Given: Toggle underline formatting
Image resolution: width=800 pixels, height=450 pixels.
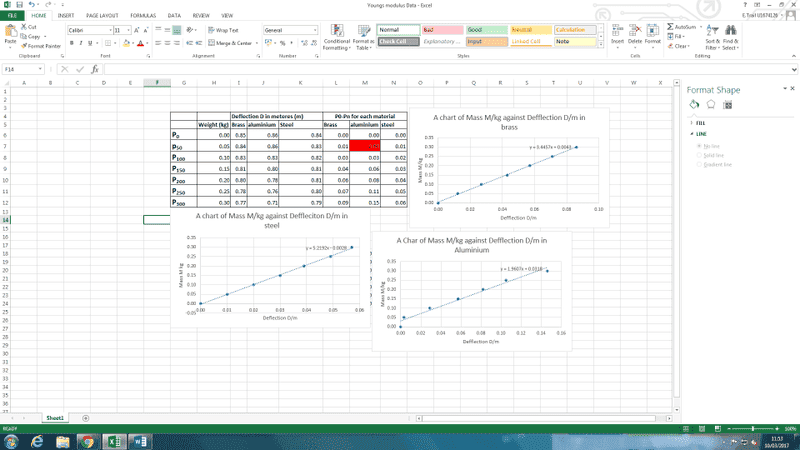Looking at the screenshot, I should [x=90, y=43].
